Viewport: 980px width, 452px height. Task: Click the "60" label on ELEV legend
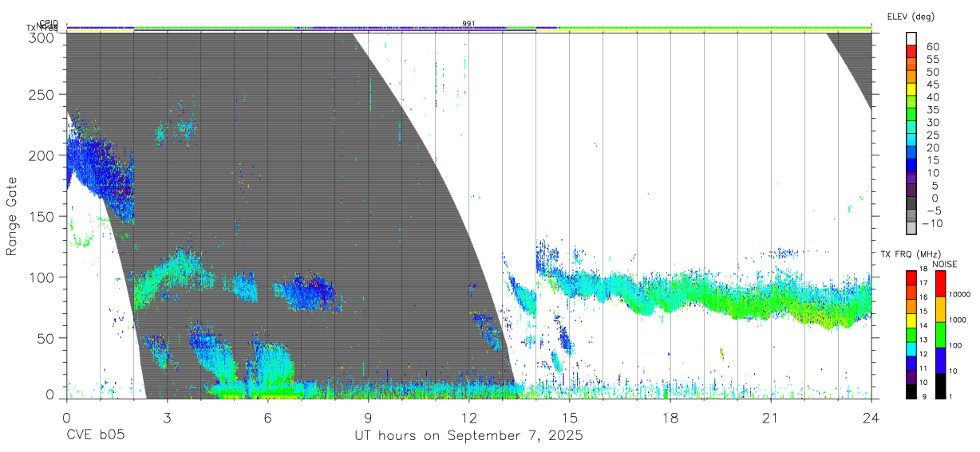point(933,47)
